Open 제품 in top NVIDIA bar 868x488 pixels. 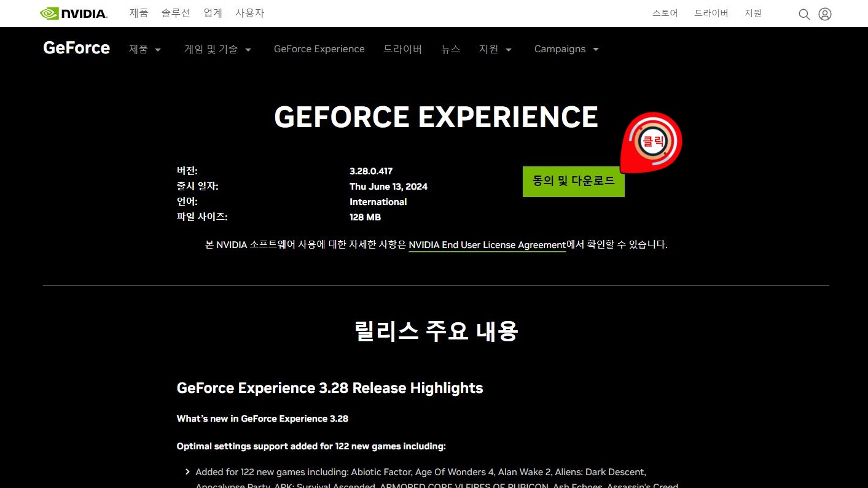click(x=139, y=13)
